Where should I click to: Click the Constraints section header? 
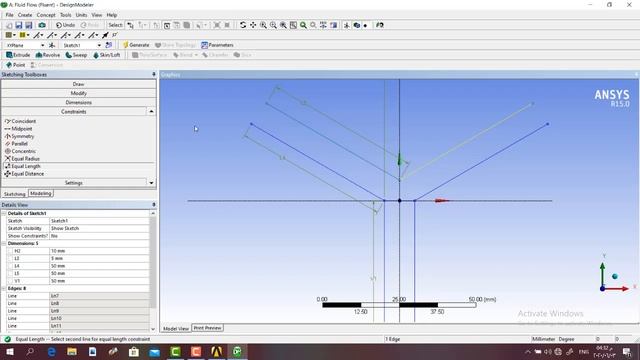click(74, 111)
